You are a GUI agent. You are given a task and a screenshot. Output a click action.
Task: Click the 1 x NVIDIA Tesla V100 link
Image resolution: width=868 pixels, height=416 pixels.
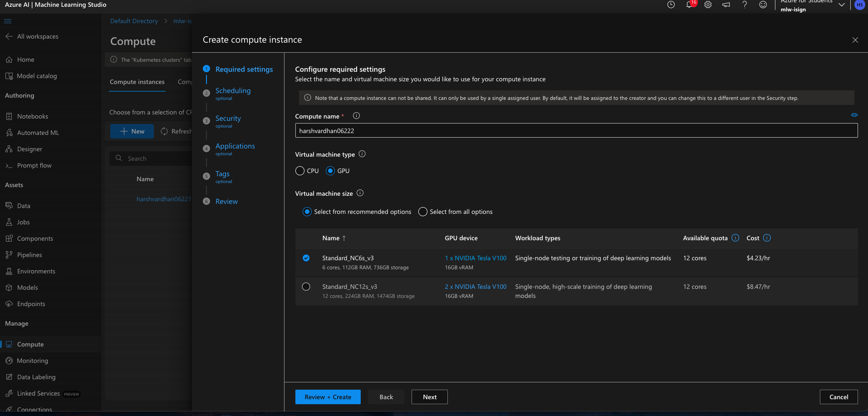click(x=476, y=258)
